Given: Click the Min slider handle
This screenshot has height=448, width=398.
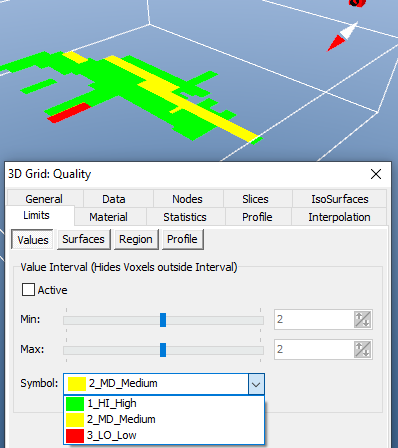Looking at the screenshot, I should point(163,320).
